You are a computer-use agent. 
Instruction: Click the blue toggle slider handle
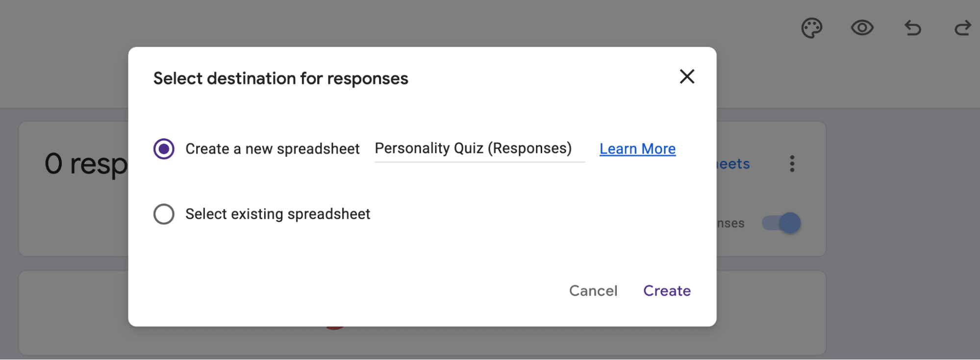(790, 223)
